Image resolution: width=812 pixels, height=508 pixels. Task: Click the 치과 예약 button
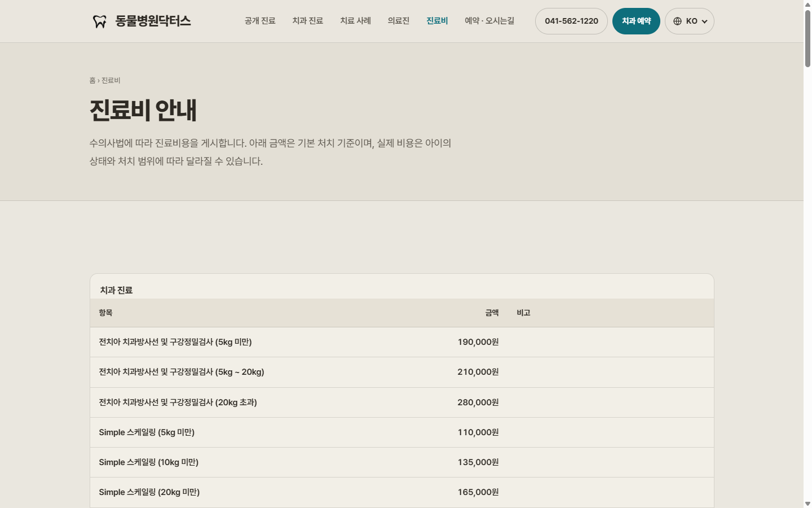pyautogui.click(x=636, y=21)
